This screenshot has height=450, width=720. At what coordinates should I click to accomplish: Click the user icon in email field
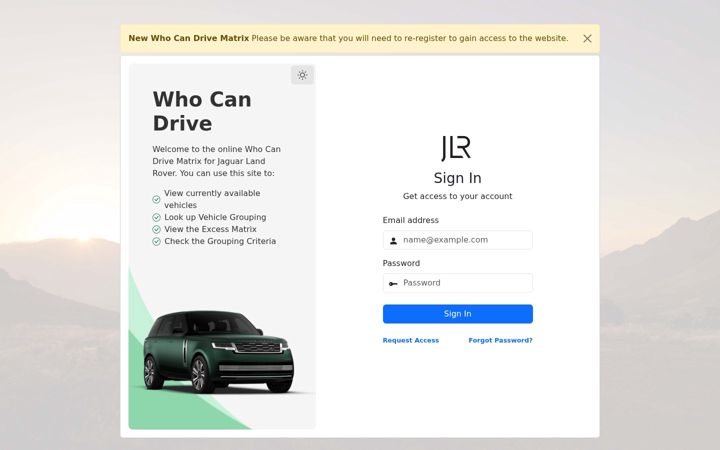pos(394,241)
